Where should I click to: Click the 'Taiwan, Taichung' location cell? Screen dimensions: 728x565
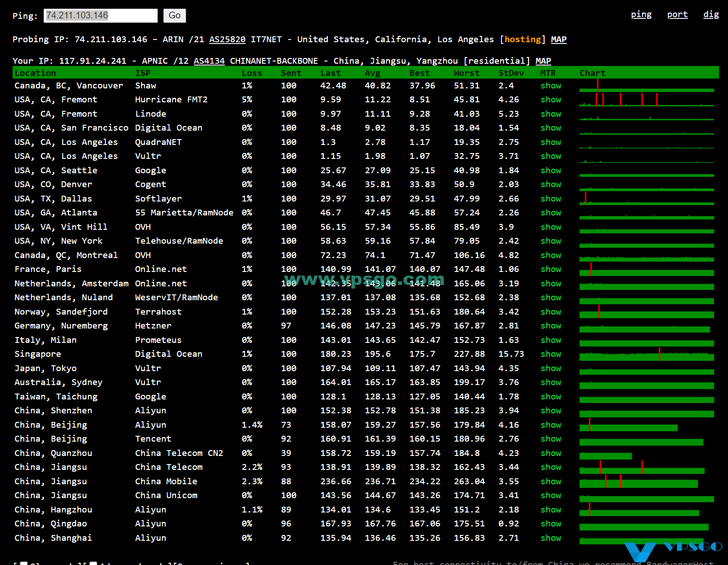56,397
